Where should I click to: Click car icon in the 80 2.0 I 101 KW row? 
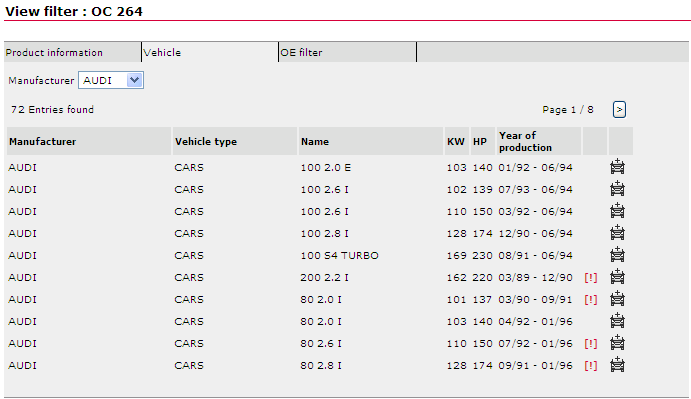[x=617, y=299]
